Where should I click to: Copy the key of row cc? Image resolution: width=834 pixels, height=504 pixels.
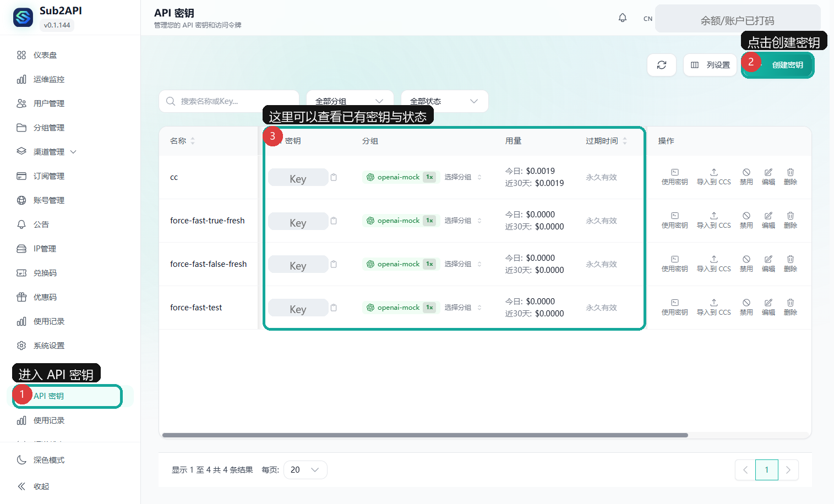[334, 177]
